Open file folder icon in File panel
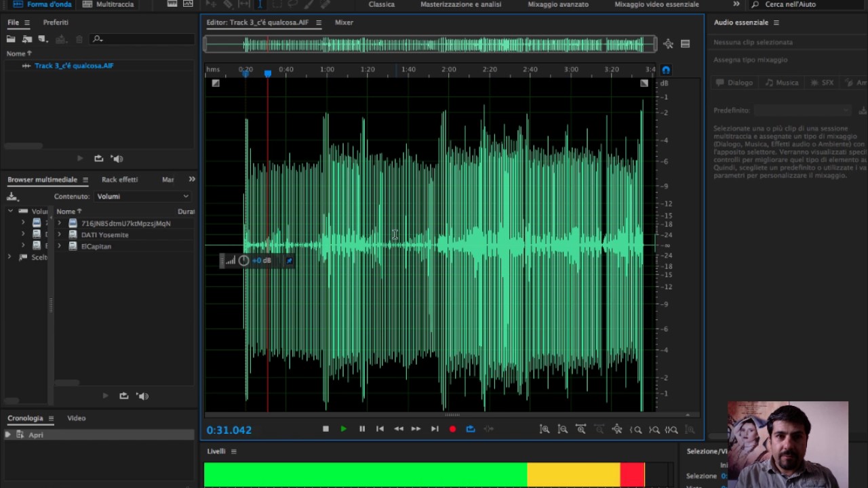Viewport: 868px width, 488px height. coord(11,39)
